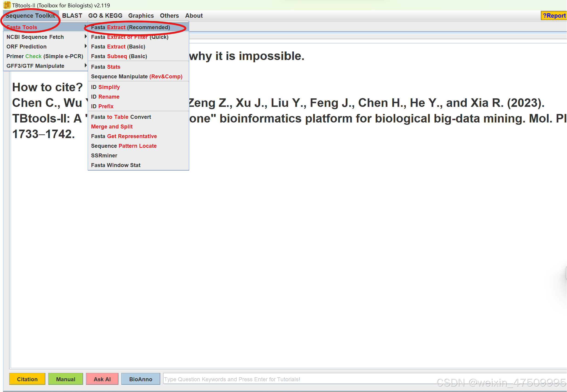Viewport: 567px width, 392px height.
Task: Focus the tutorial keyword search field
Action: 295,379
